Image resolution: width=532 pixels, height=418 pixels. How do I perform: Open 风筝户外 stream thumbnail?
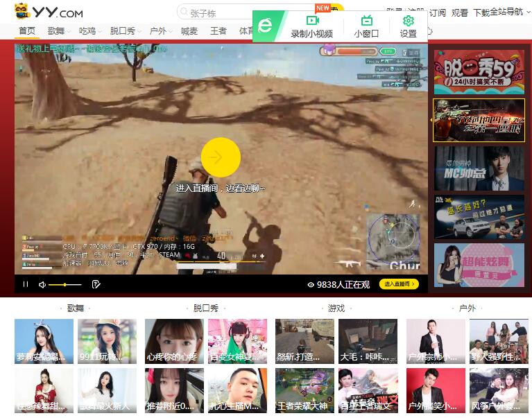[x=499, y=390]
